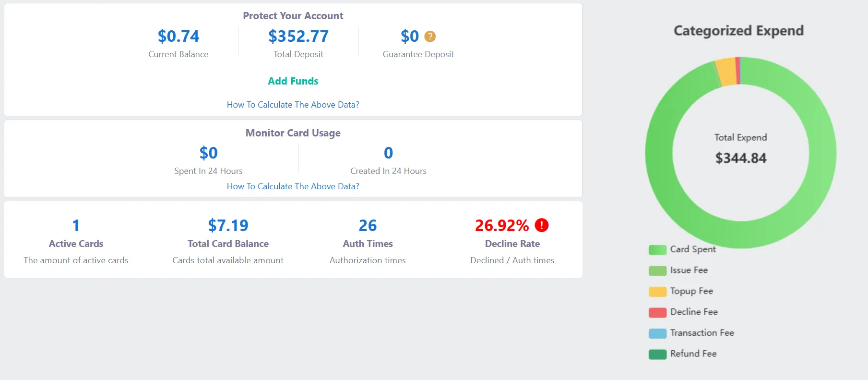Click the $352.77 Total Deposit amount
Screen dimensions: 868x380
click(298, 37)
